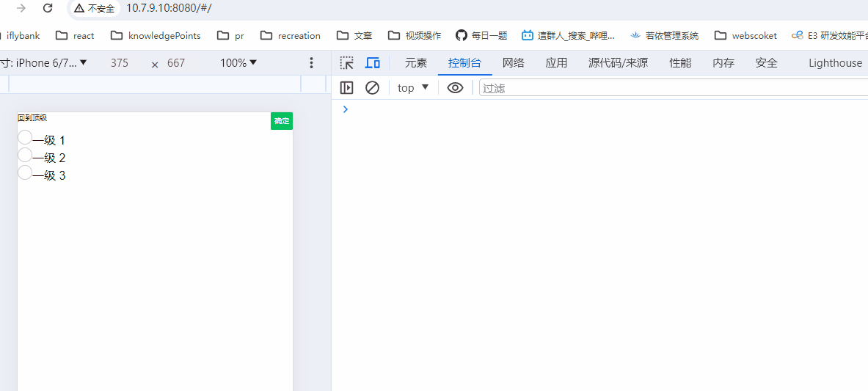Select the 一级 1 radio button

pyautogui.click(x=25, y=136)
